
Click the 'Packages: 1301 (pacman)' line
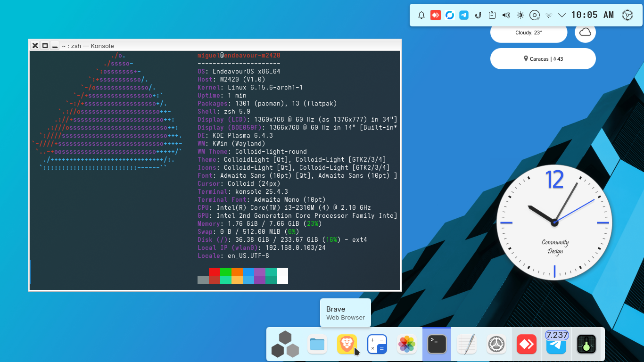pos(267,104)
